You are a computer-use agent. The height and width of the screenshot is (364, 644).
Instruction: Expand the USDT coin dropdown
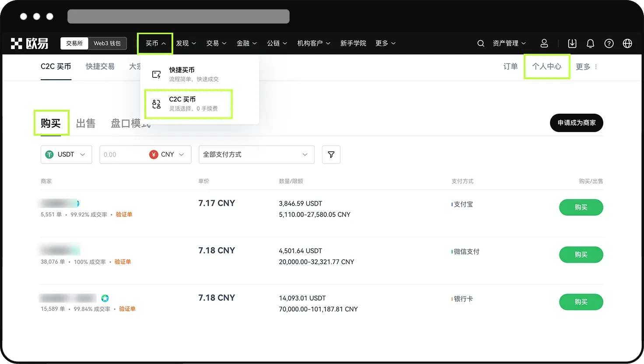(x=66, y=154)
